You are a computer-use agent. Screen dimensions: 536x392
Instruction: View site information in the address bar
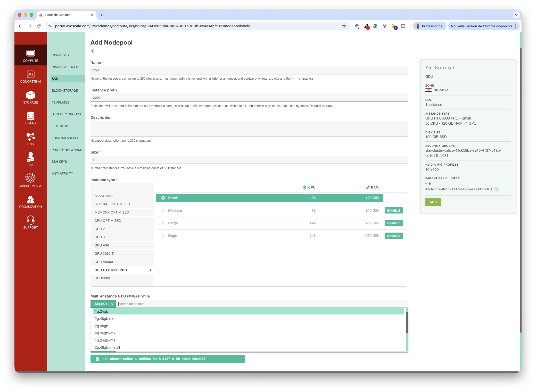click(50, 26)
